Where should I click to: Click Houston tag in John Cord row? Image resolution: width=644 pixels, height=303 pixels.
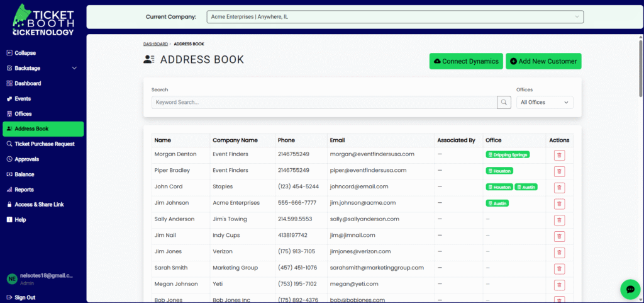[x=499, y=187]
